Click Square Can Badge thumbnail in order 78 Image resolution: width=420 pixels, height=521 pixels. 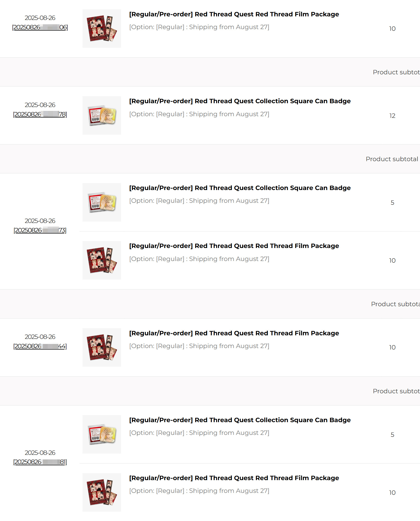(x=102, y=115)
